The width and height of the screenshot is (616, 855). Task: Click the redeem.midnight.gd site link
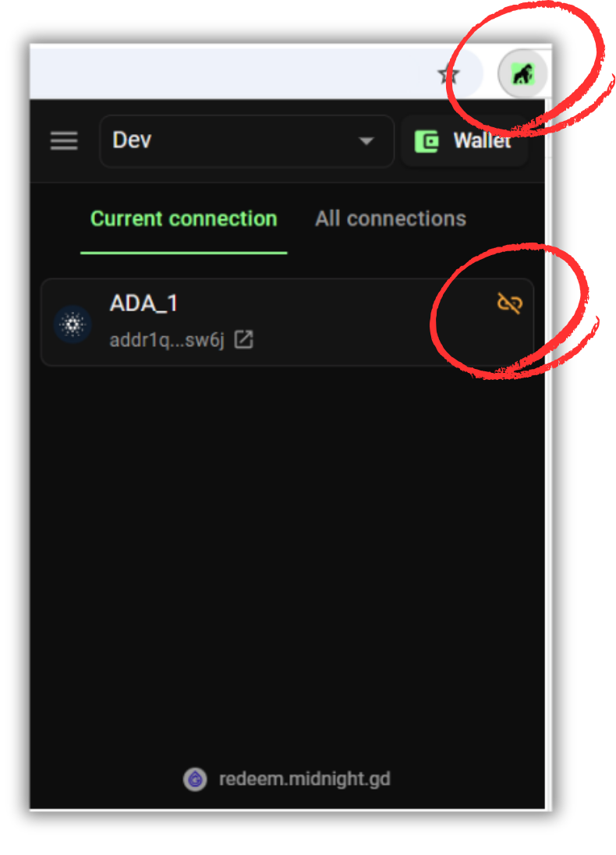point(304,779)
